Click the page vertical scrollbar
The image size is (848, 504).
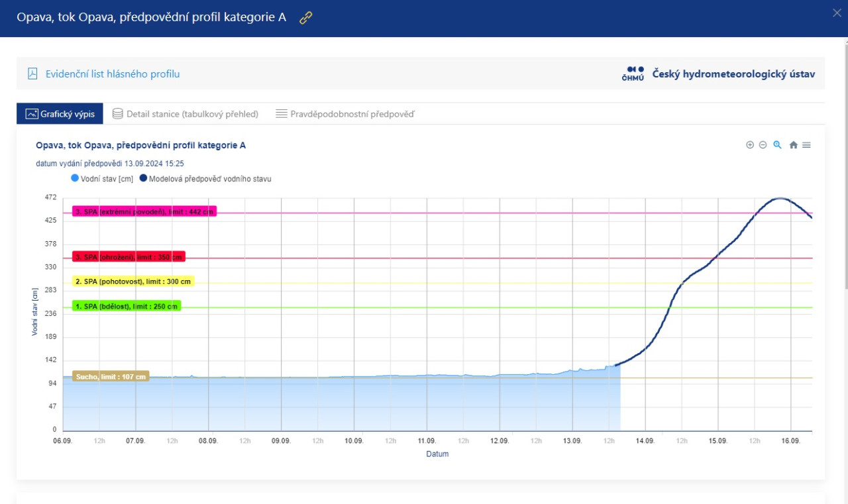pos(845,166)
